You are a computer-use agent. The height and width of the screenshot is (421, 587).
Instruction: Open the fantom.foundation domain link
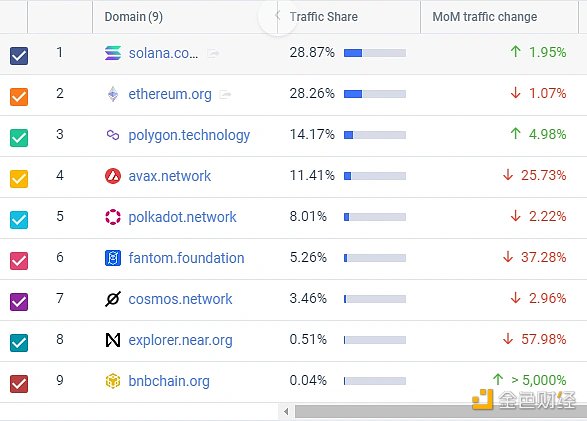coord(186,258)
